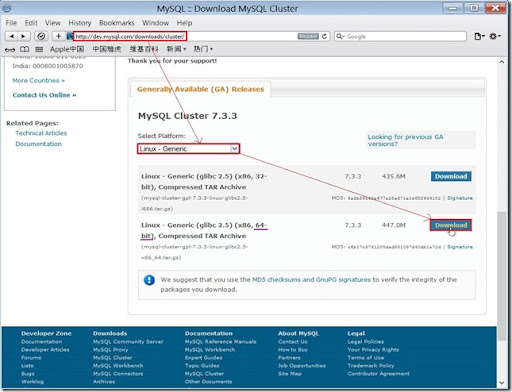
Task: Add bookmark with the plus button
Action: click(58, 36)
